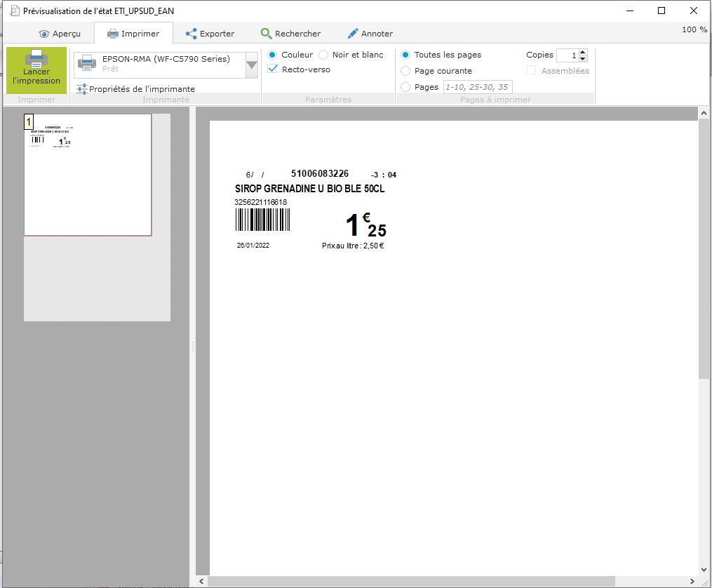Select the Noir et blanc radio button
712x588 pixels.
(x=323, y=55)
